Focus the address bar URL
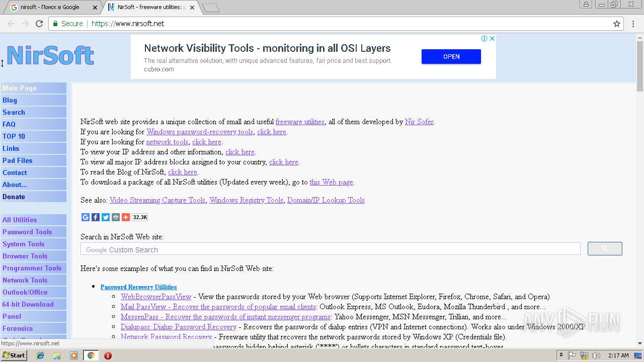The width and height of the screenshot is (644, 362). (x=128, y=24)
